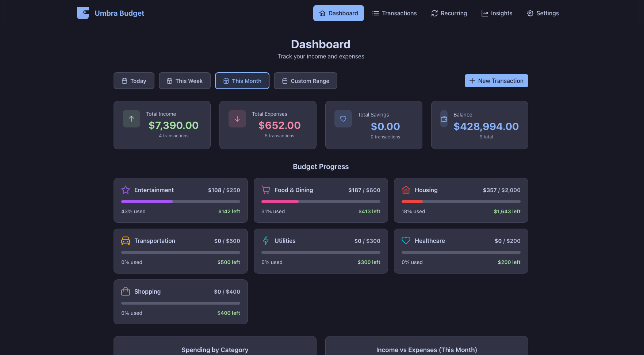The width and height of the screenshot is (644, 355).
Task: Click the wallet icon on Balance card
Action: [444, 119]
